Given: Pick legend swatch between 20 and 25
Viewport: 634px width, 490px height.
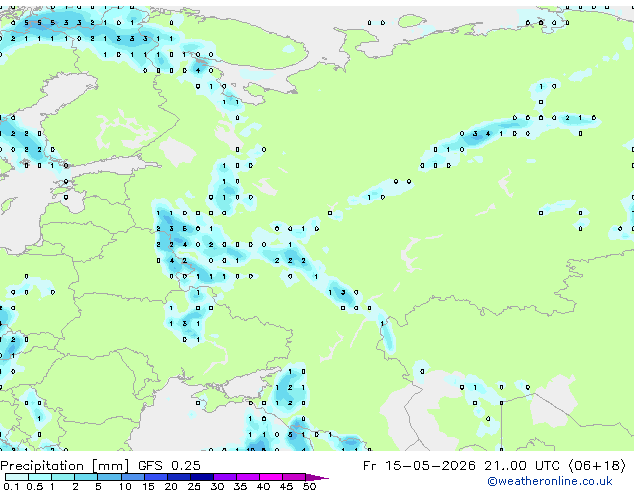Looking at the screenshot, I should (x=179, y=477).
